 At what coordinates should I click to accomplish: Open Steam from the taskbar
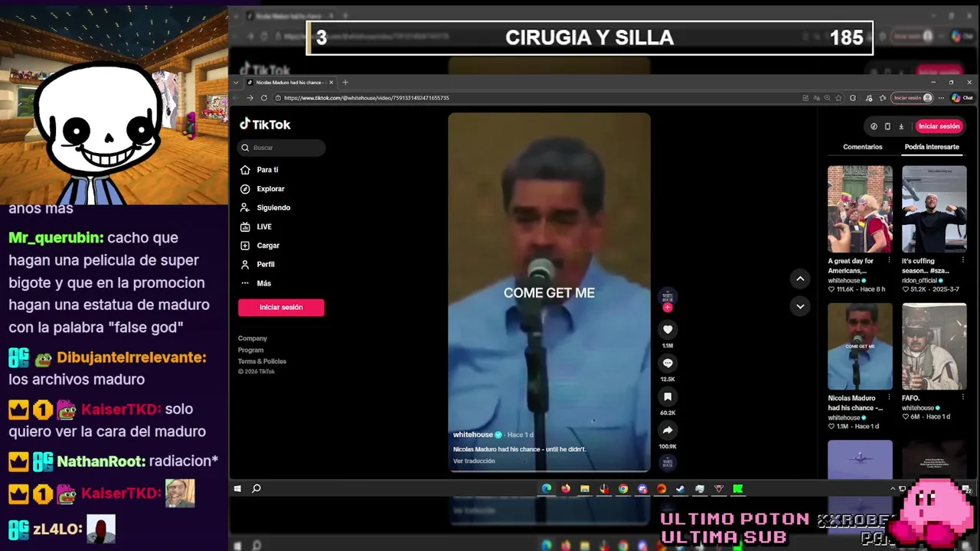pyautogui.click(x=681, y=488)
